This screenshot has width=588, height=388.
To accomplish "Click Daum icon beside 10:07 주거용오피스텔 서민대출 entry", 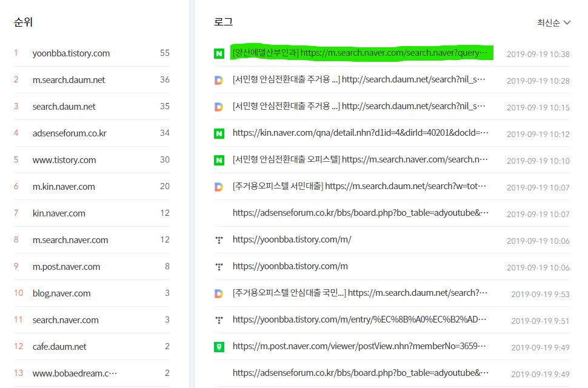I will (219, 187).
